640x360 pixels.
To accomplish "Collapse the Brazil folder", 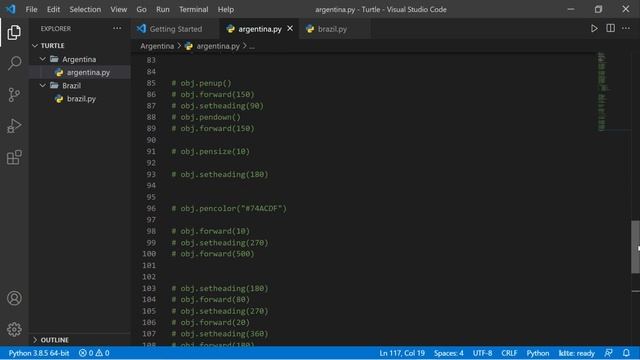I will [x=71, y=86].
